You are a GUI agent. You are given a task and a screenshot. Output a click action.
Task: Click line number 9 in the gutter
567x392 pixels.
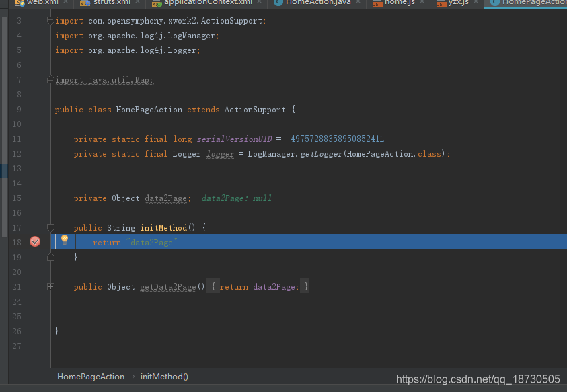19,110
